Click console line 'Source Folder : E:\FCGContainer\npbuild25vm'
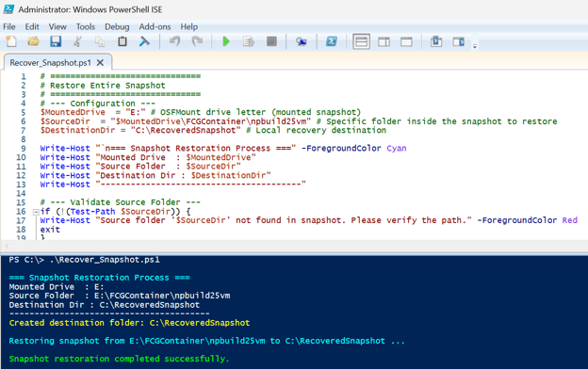This screenshot has width=588, height=369. coord(120,296)
